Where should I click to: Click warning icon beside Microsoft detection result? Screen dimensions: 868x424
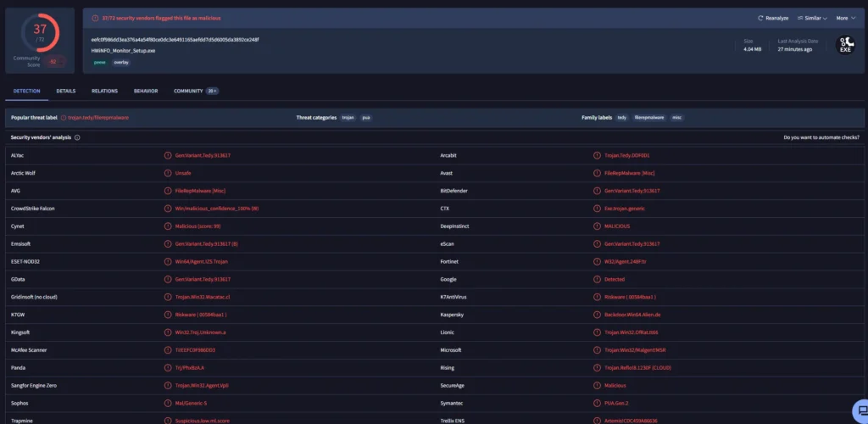pos(597,349)
